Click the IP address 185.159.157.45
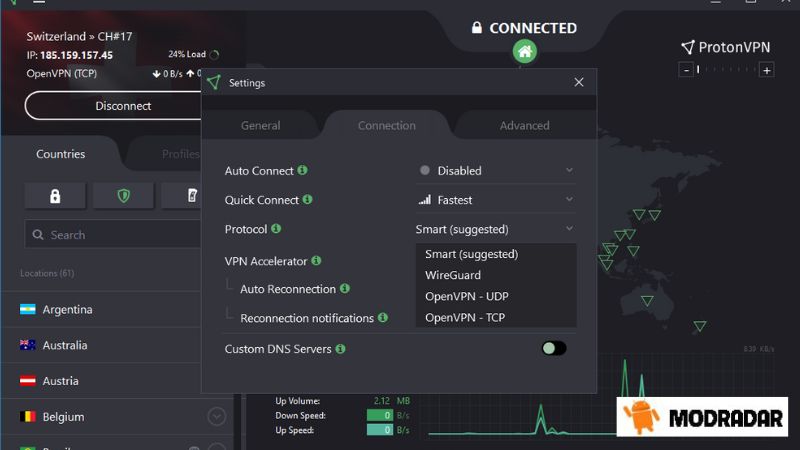Viewport: 800px width, 450px height. point(76,55)
